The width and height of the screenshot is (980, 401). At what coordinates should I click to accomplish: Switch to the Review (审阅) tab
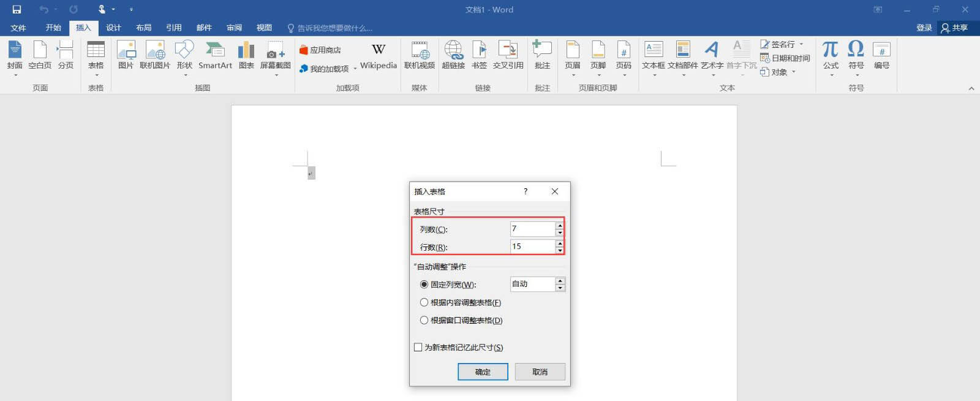[234, 28]
